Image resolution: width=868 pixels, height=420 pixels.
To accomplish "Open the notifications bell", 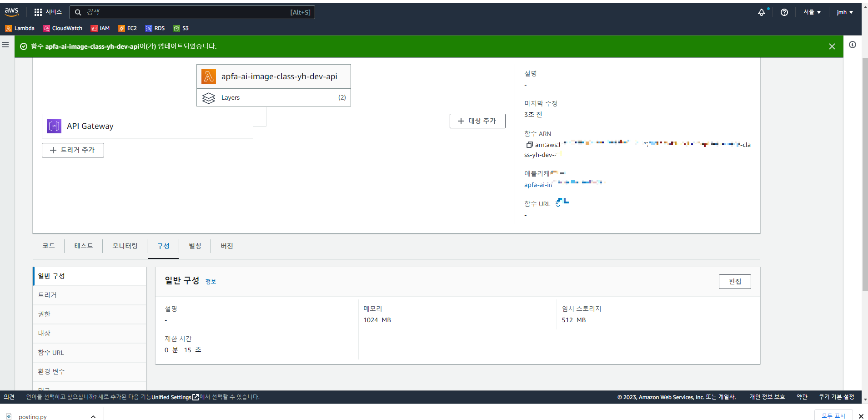I will point(762,12).
